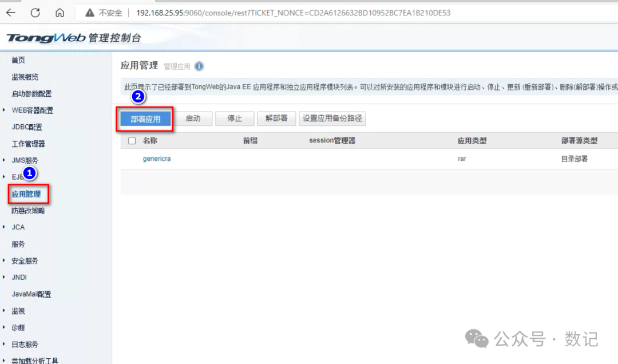
Task: Click the insecure-site warning triangle icon
Action: coord(90,13)
